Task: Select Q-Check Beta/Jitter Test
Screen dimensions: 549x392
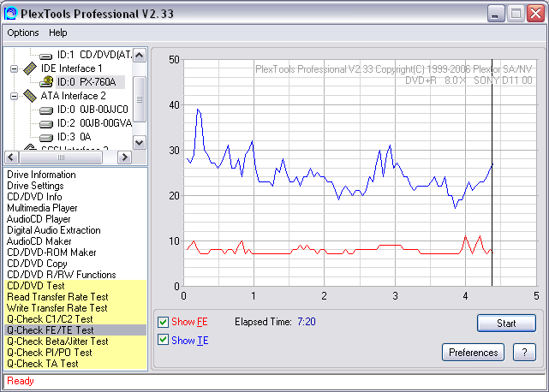Action: 75,342
